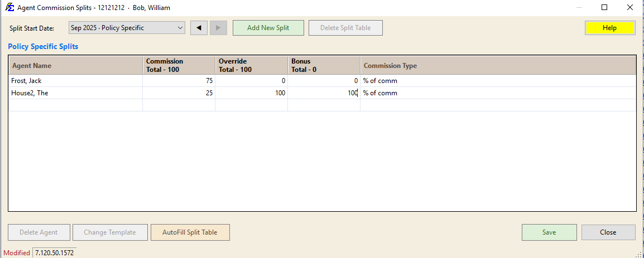Save the commission splits

click(549, 232)
